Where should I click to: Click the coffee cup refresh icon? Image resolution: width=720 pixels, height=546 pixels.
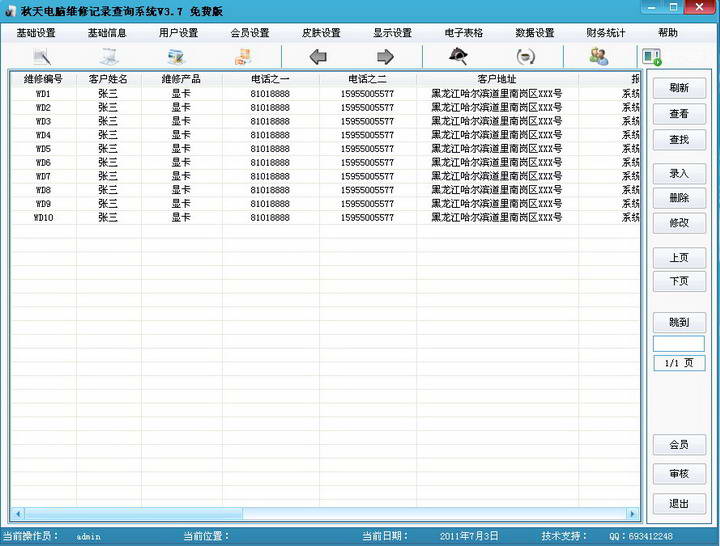pyautogui.click(x=525, y=57)
